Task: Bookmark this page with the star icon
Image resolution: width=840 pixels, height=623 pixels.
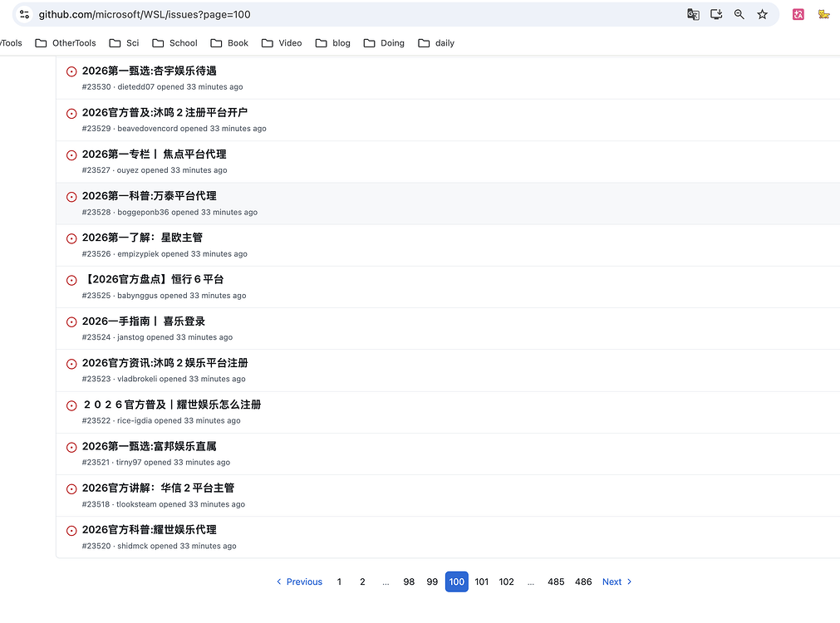Action: (x=763, y=14)
